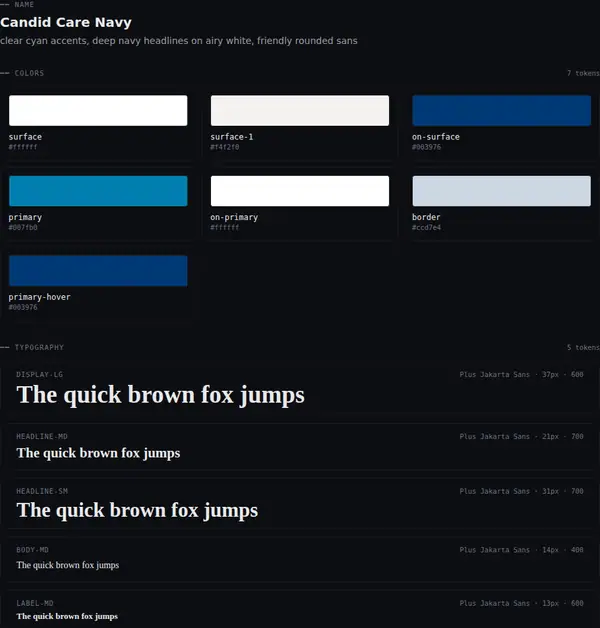Click the HEADLINE-SM label

point(42,491)
